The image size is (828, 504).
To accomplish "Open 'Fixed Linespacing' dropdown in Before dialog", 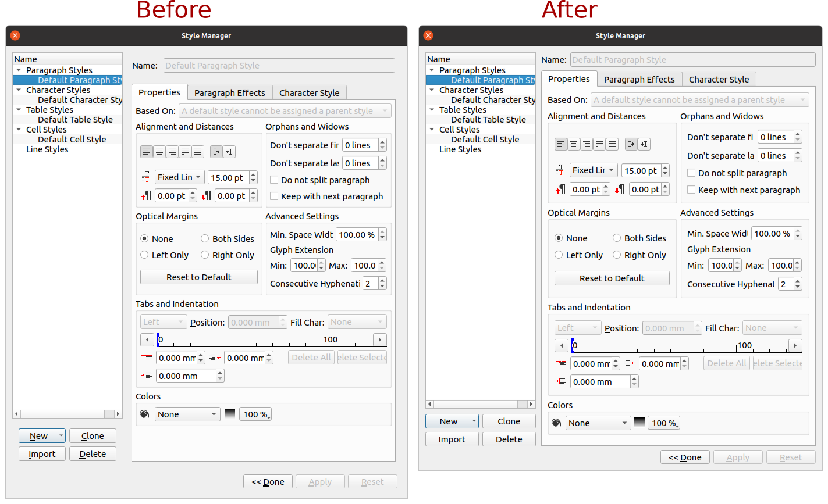I will coord(179,177).
